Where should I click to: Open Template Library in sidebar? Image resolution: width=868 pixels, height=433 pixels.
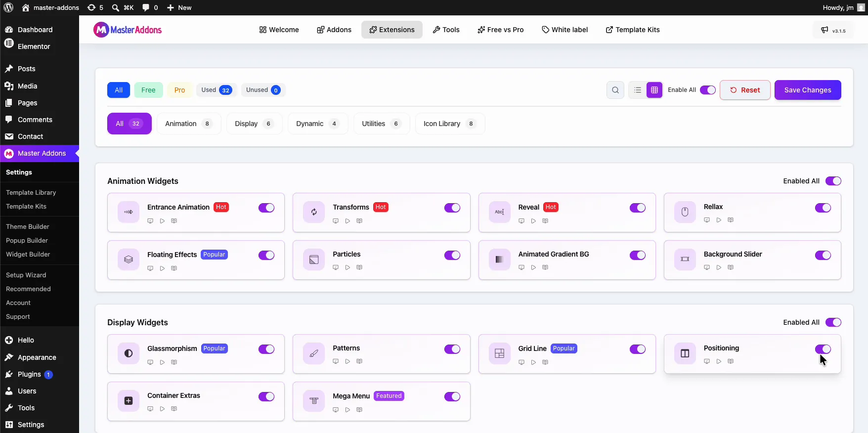tap(31, 192)
